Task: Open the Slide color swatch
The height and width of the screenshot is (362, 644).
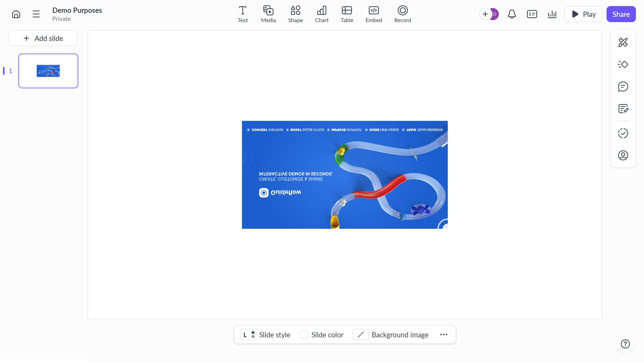Action: [304, 335]
